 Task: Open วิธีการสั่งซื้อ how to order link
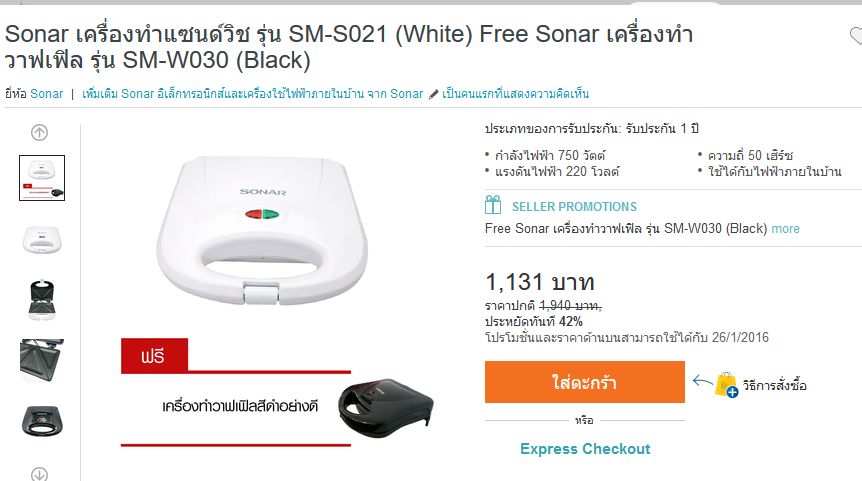[x=775, y=385]
